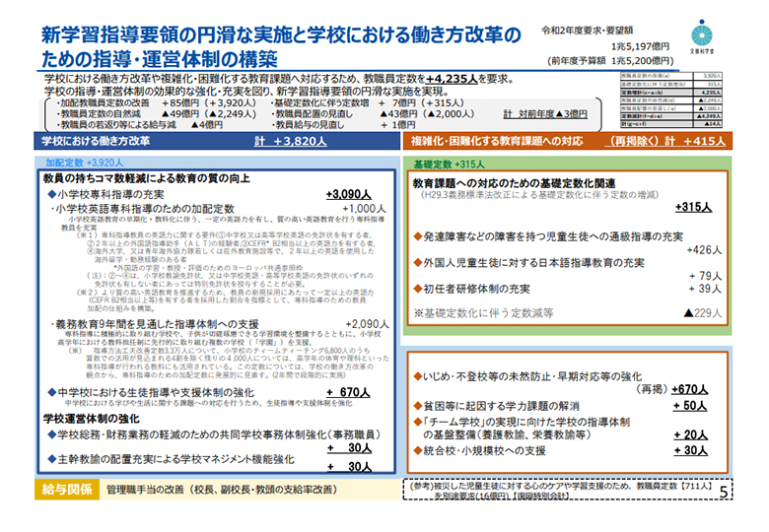
Task: Click the '主幹教諭の配置充実による学校マネジメント機能強化' bullet
Action: pos(171,459)
